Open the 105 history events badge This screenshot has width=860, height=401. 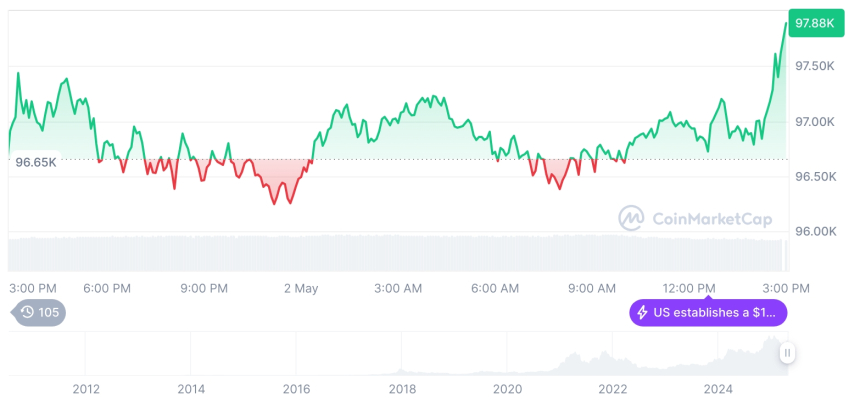[x=38, y=312]
